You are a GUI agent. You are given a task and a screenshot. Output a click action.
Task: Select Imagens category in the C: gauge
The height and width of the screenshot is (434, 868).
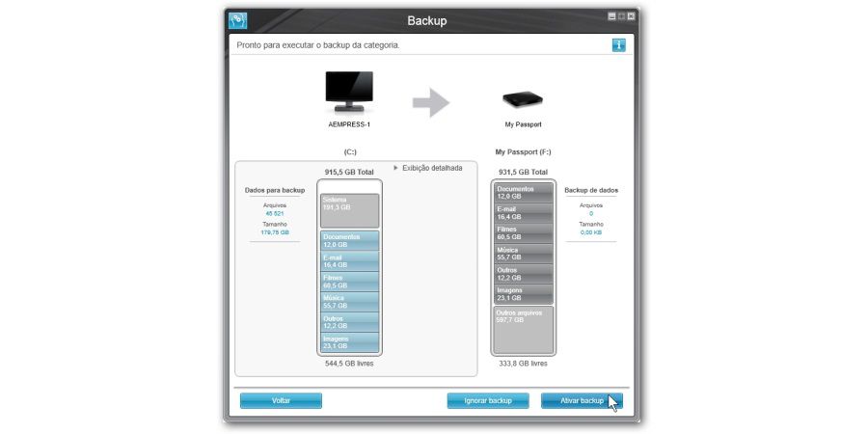(x=349, y=342)
